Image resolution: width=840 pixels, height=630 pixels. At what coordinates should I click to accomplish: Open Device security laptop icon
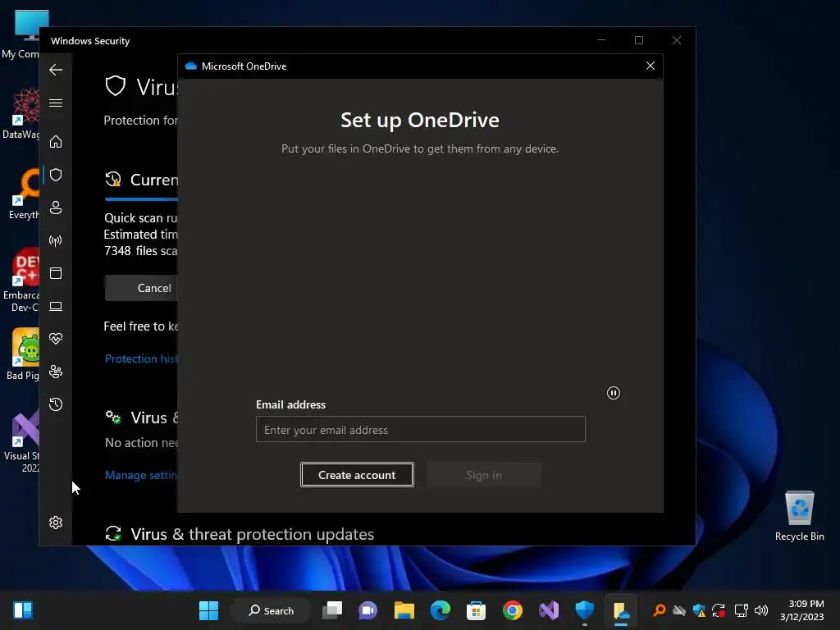click(x=56, y=306)
